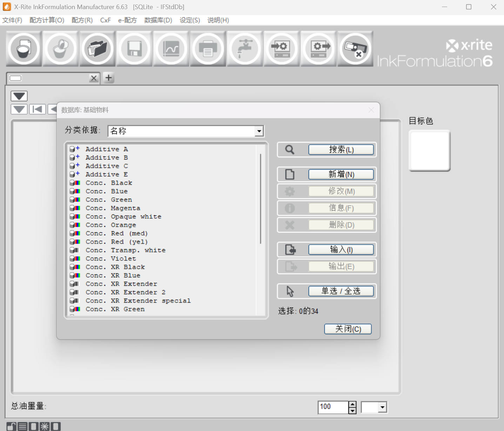Click the gear with incoming arrow icon
Viewport: 504px width, 431px height.
pyautogui.click(x=282, y=49)
